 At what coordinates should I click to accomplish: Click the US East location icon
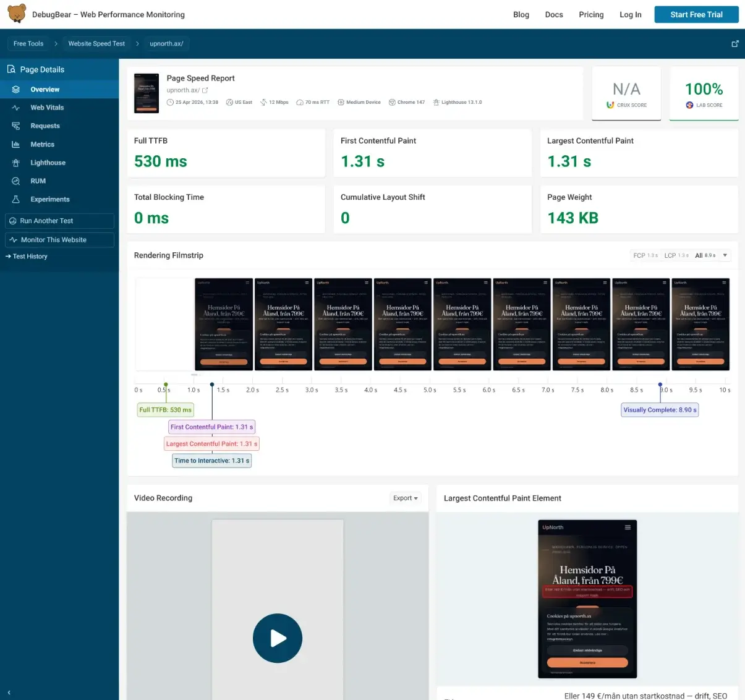pyautogui.click(x=229, y=103)
